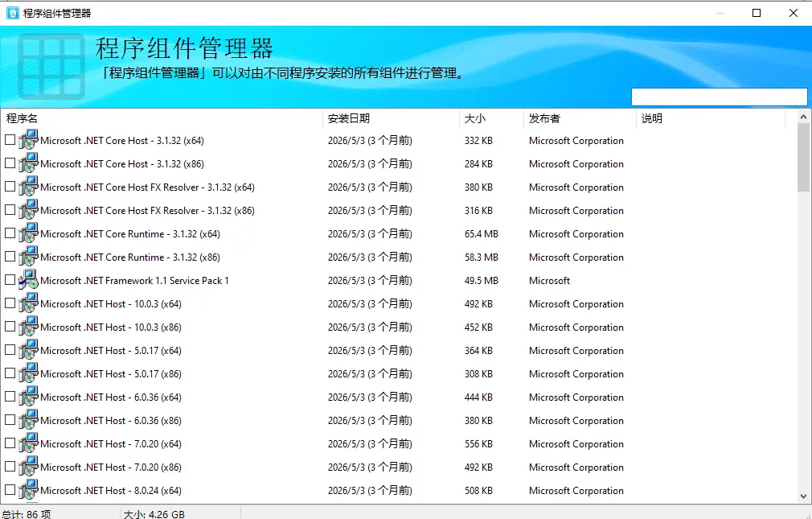812x519 pixels.
Task: Select the icon for .NET Host 10.0.3 (x64)
Action: click(28, 303)
